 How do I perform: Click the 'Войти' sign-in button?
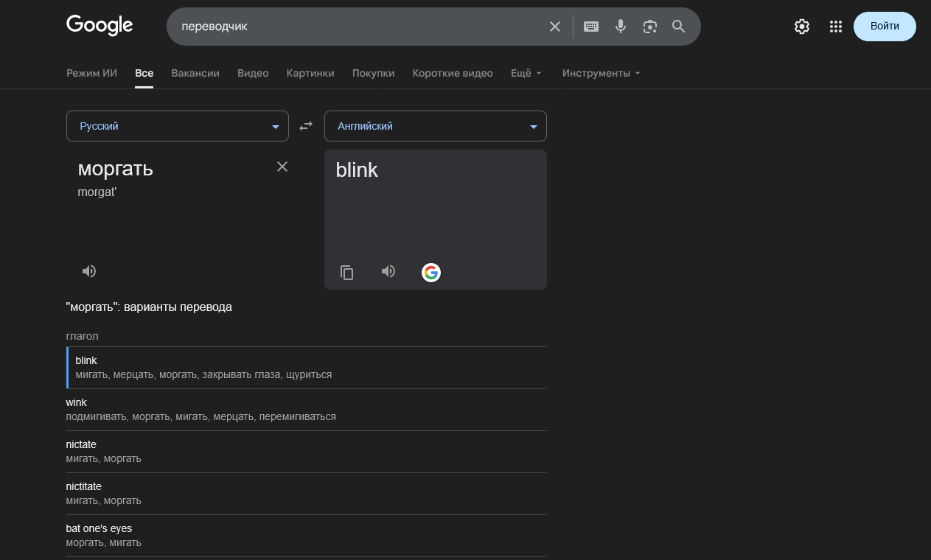click(885, 27)
